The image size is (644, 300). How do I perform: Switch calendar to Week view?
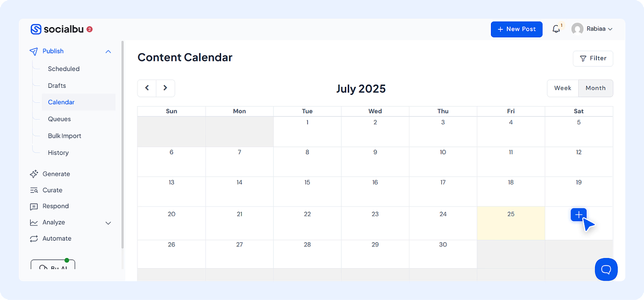coord(562,88)
